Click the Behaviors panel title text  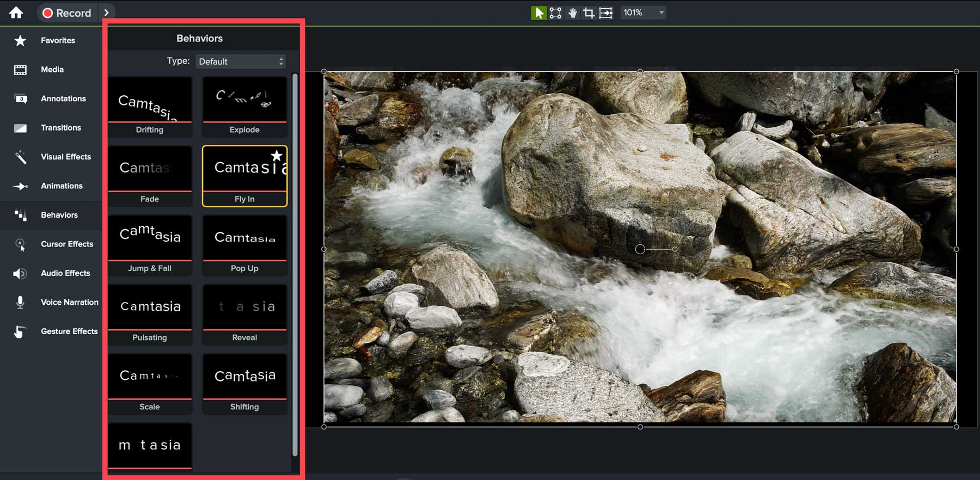(x=199, y=38)
